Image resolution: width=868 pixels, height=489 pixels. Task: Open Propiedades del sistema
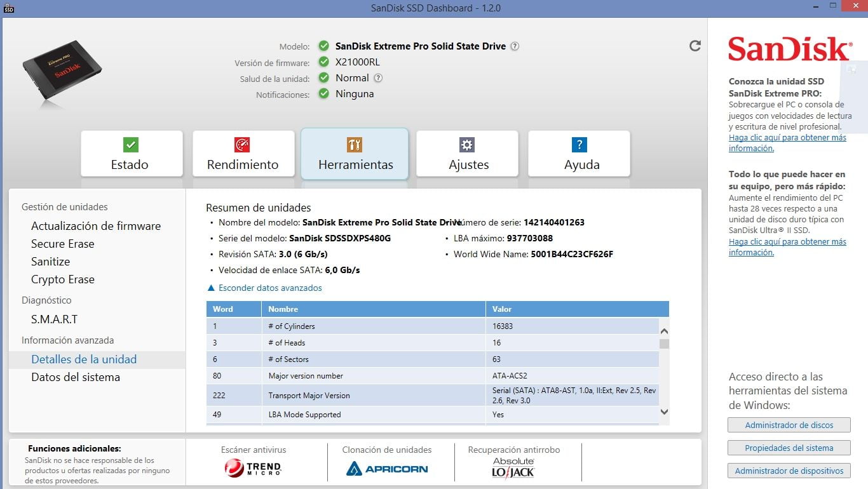coord(789,448)
